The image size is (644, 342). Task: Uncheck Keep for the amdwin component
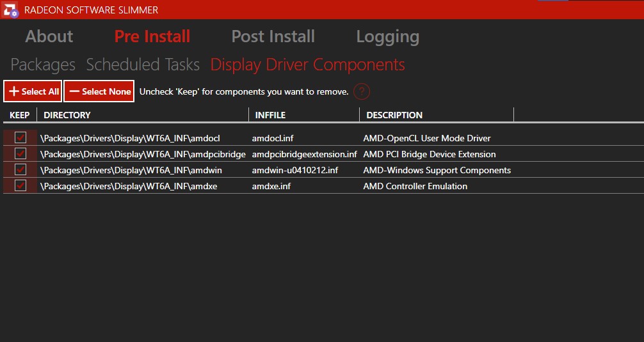(20, 169)
